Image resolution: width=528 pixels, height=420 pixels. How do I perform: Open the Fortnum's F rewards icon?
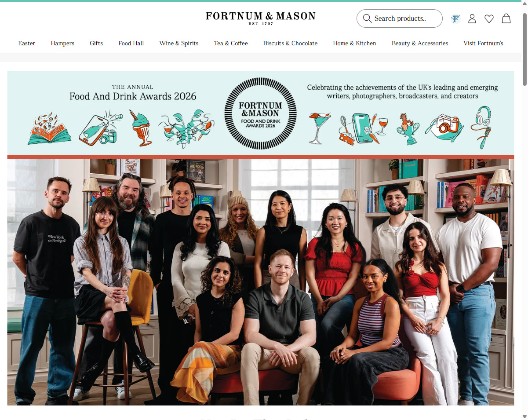pyautogui.click(x=456, y=18)
